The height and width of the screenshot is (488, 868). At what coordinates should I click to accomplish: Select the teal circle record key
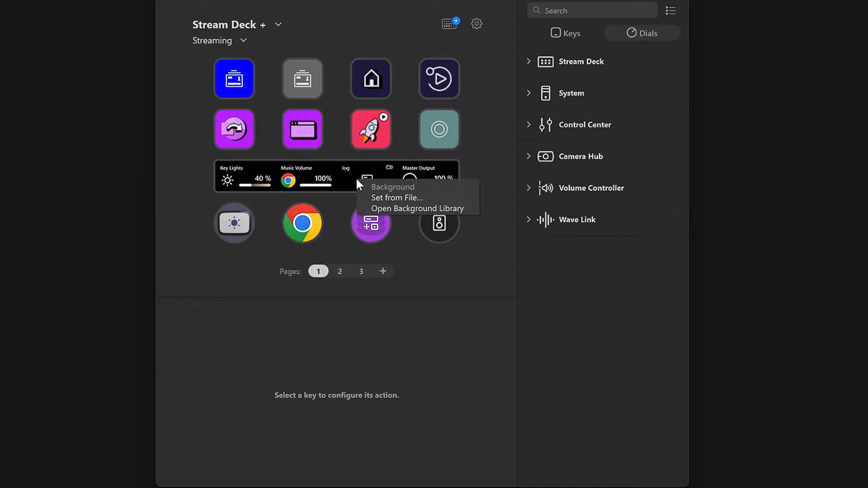439,129
